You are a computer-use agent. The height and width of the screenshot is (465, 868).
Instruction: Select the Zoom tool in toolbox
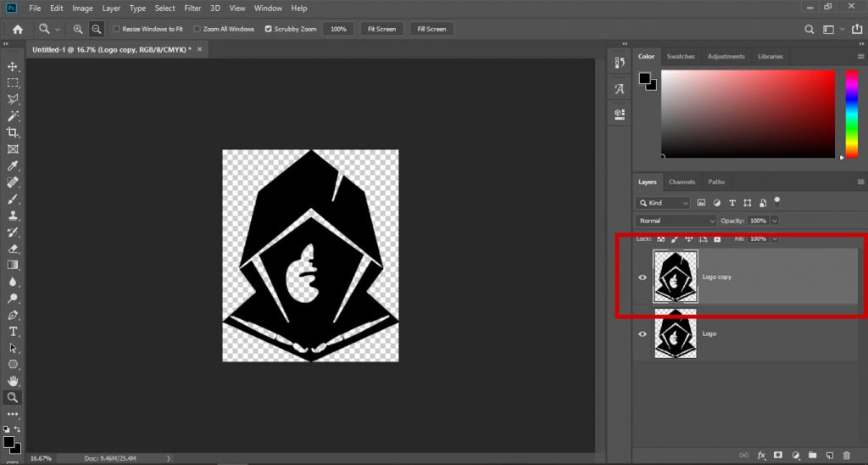12,397
